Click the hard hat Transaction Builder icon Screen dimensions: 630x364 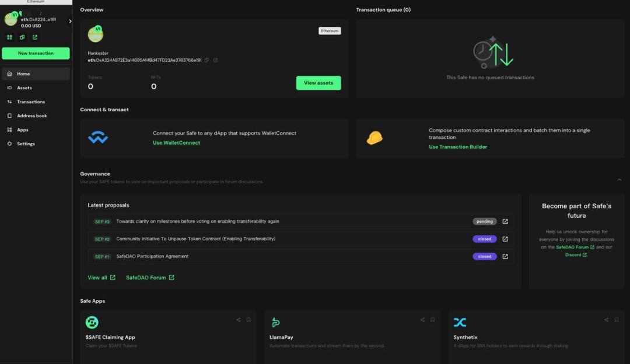(x=374, y=138)
